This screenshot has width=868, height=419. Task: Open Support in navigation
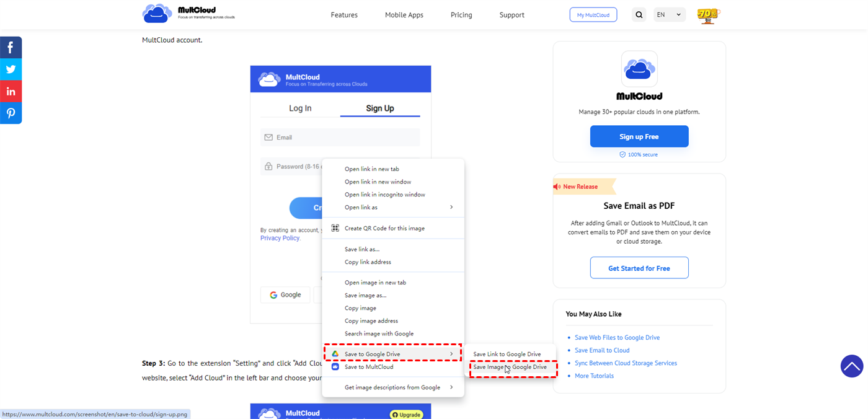click(512, 15)
